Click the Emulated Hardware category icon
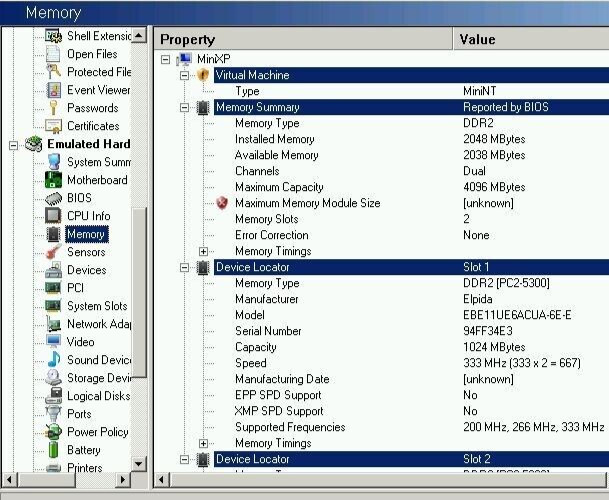 tap(34, 144)
